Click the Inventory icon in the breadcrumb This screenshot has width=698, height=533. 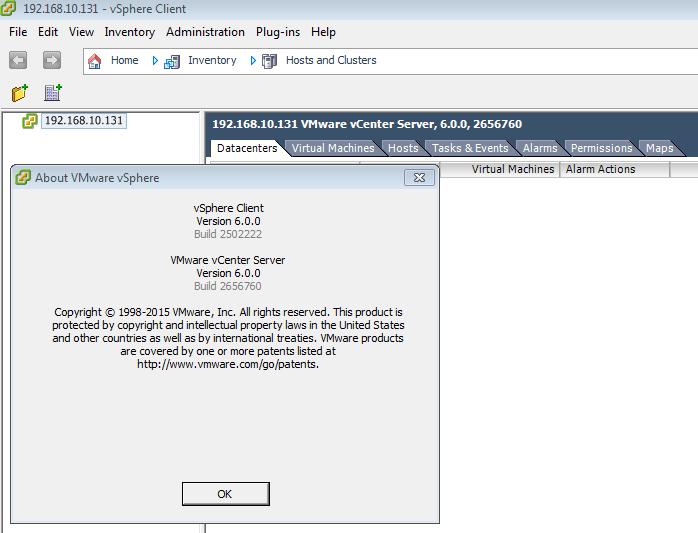point(172,61)
